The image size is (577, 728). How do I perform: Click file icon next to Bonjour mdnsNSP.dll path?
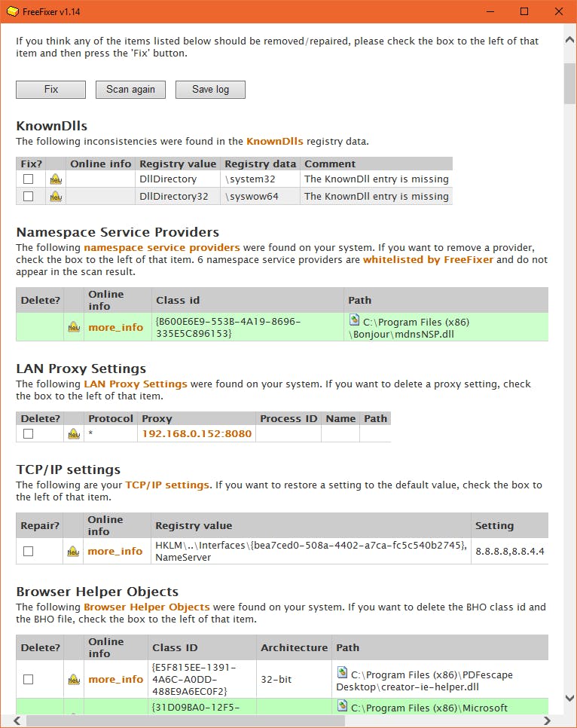[x=354, y=320]
